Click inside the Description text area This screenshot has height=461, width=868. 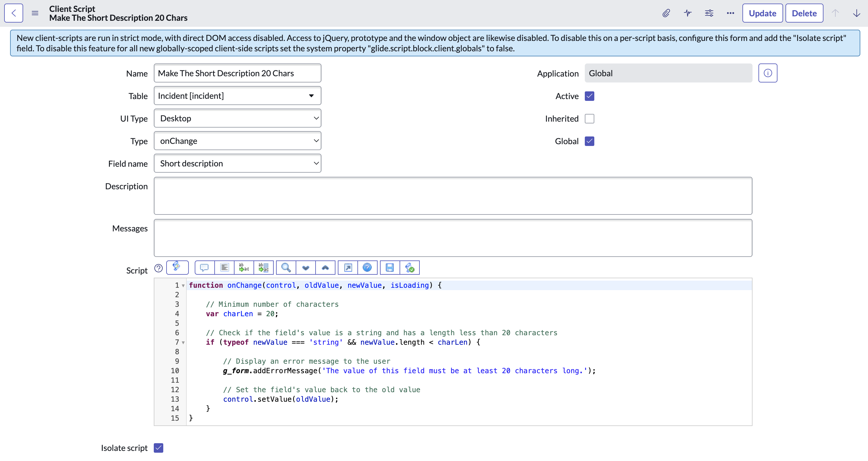click(452, 196)
